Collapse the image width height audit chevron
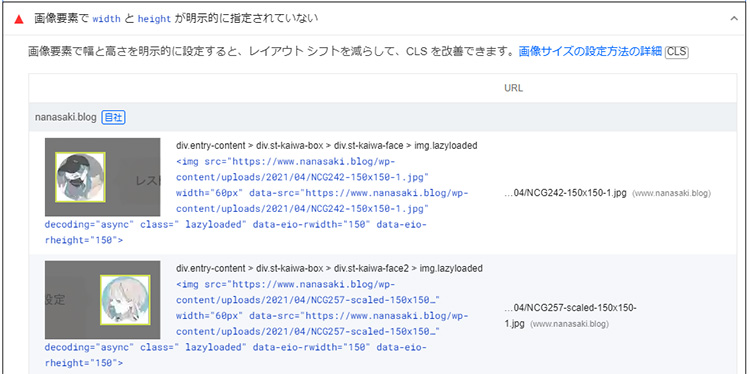Image resolution: width=750 pixels, height=374 pixels. click(x=734, y=19)
